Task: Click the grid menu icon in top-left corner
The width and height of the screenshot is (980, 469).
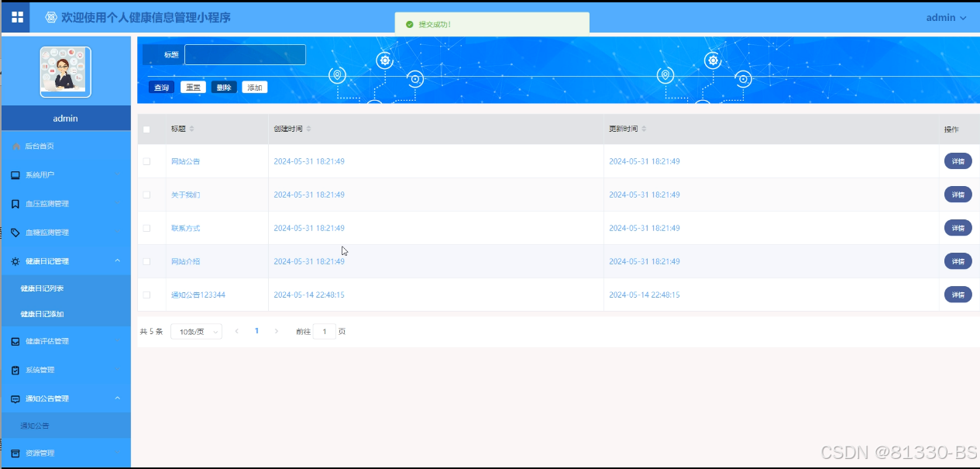Action: coord(17,17)
